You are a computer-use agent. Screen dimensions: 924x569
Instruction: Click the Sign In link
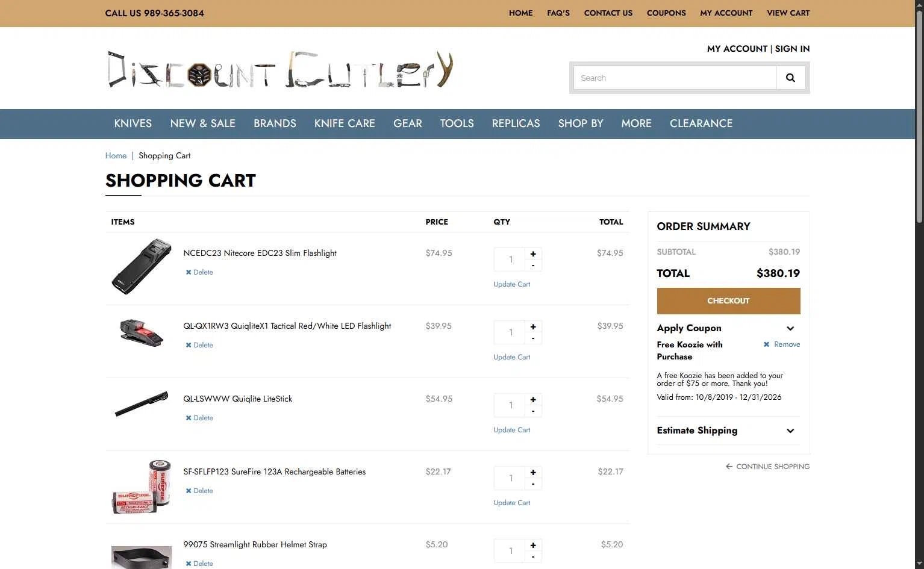[792, 49]
